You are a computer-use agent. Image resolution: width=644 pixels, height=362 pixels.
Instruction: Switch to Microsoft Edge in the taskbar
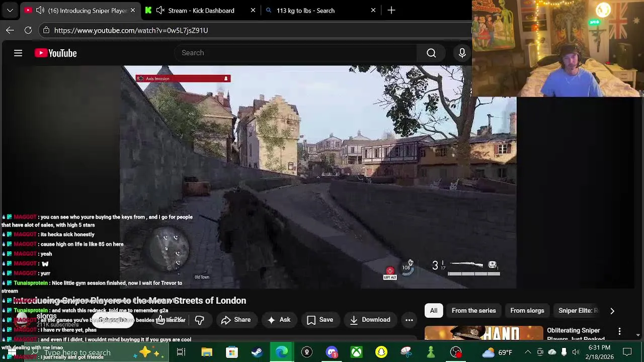pyautogui.click(x=282, y=352)
